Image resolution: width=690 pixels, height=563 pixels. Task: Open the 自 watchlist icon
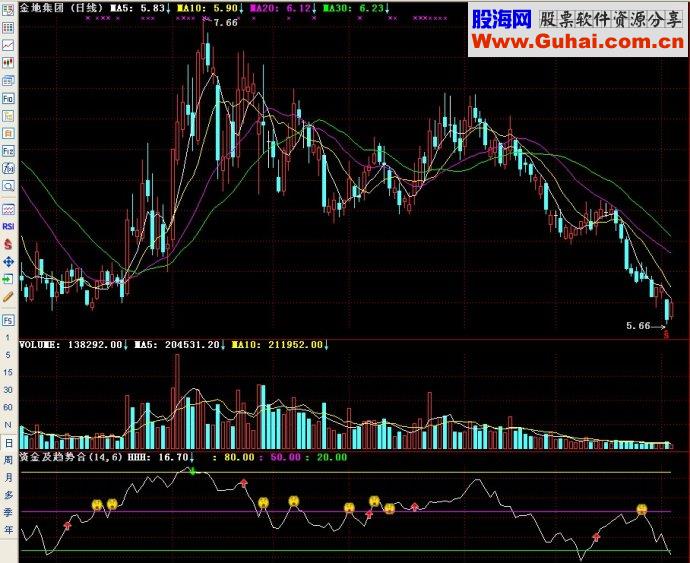8,133
